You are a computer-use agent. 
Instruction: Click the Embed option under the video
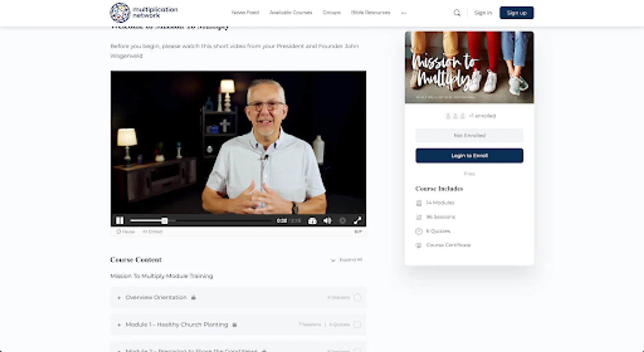coord(152,232)
